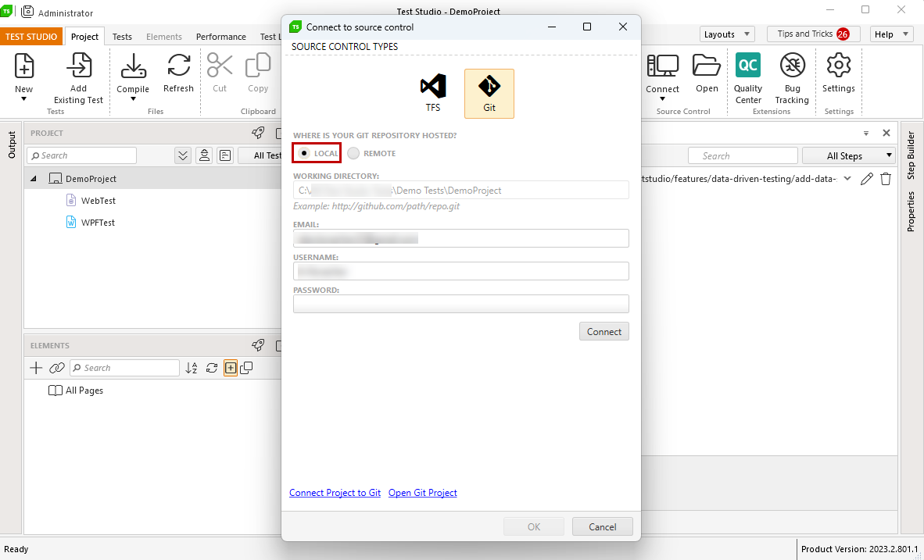The width and height of the screenshot is (924, 560).
Task: Click the Elements panel rocket icon
Action: click(257, 345)
